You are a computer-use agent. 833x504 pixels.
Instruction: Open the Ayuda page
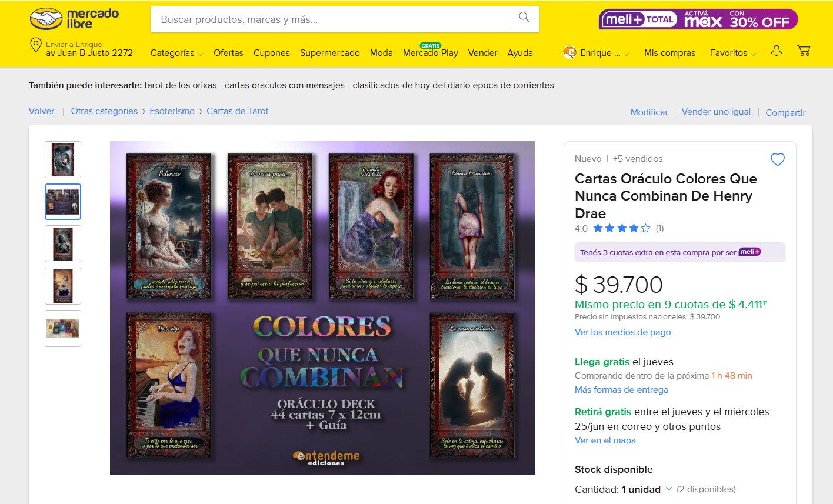520,53
